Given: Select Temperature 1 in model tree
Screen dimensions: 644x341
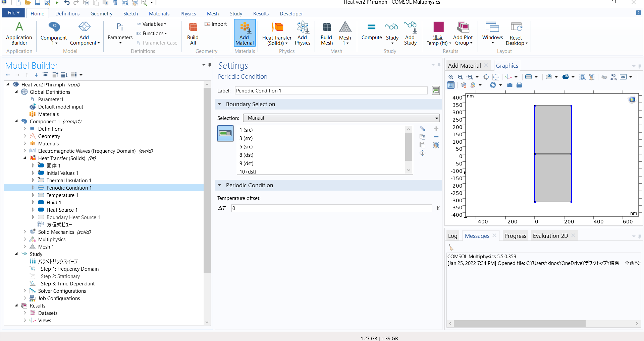Looking at the screenshot, I should [62, 195].
